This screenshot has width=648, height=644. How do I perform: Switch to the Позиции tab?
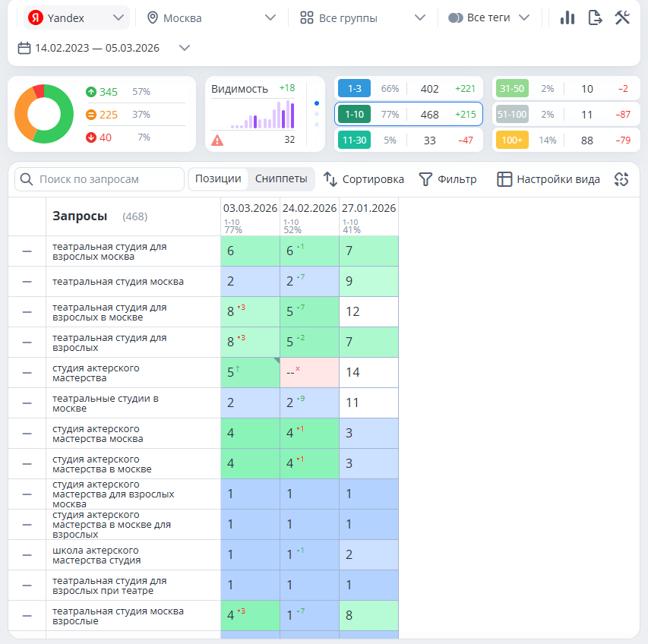click(x=218, y=178)
